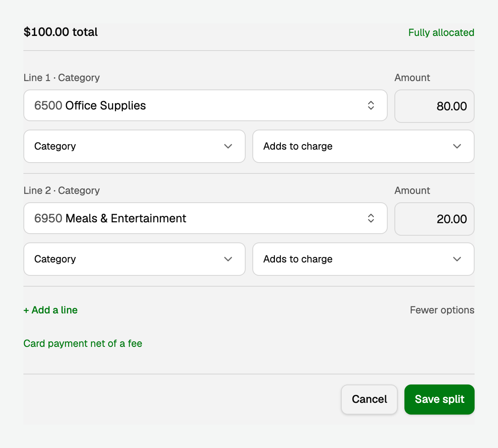This screenshot has width=498, height=448.
Task: Open the 6500 Office Supplies category selector
Action: pyautogui.click(x=206, y=105)
